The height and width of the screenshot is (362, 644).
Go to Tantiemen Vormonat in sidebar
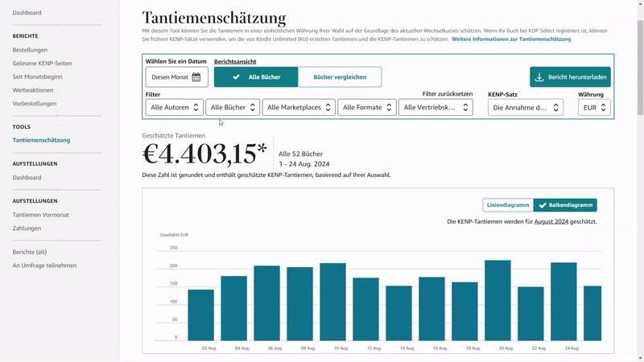[41, 215]
